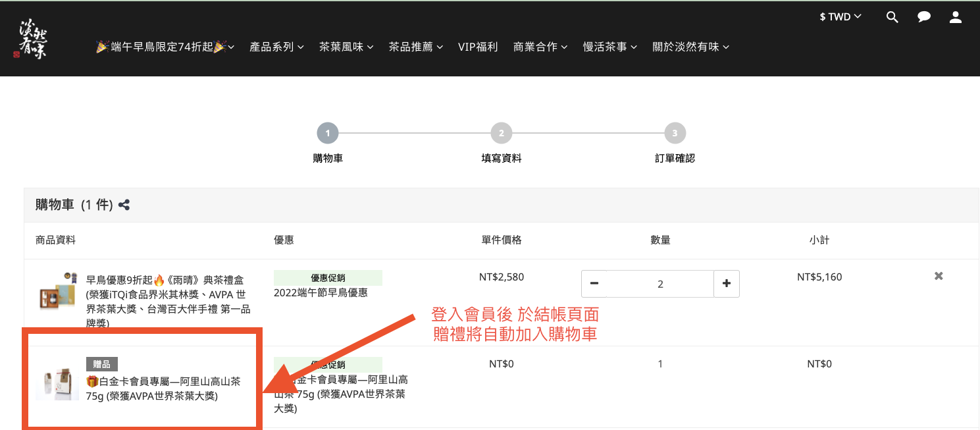This screenshot has height=430, width=980.
Task: Open the 商業合作 menu
Action: [x=540, y=47]
